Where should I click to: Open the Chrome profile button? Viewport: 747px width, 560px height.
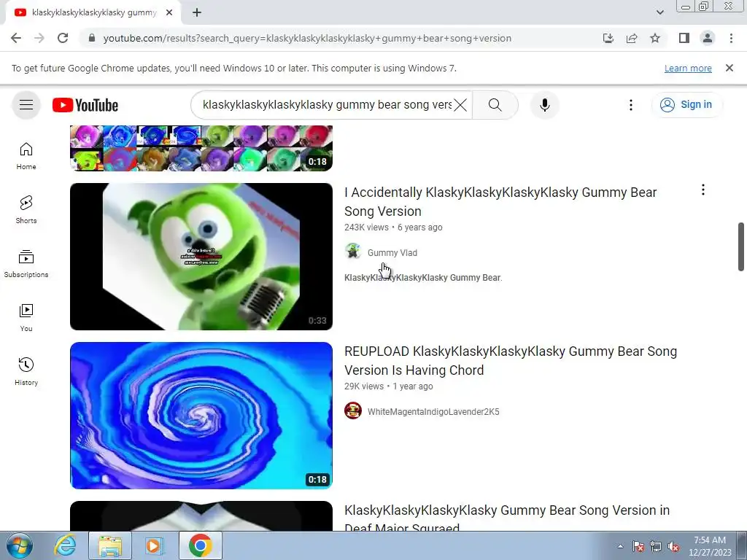click(x=708, y=38)
